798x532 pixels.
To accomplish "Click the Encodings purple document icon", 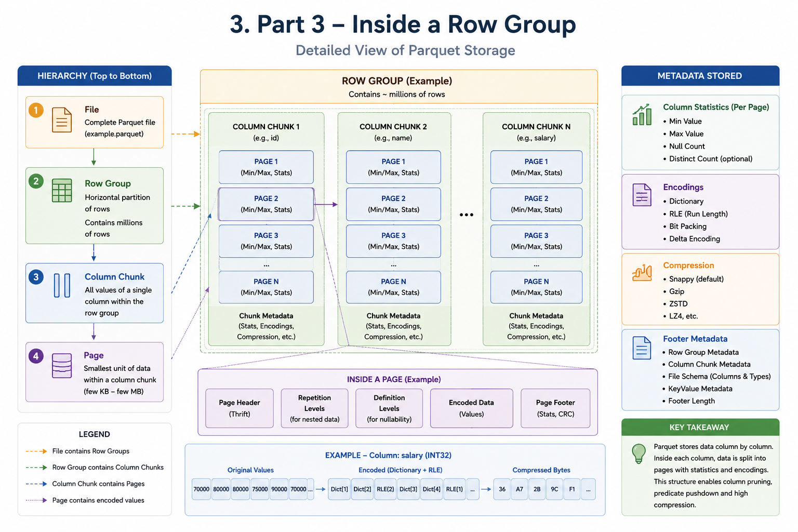I will [x=642, y=195].
